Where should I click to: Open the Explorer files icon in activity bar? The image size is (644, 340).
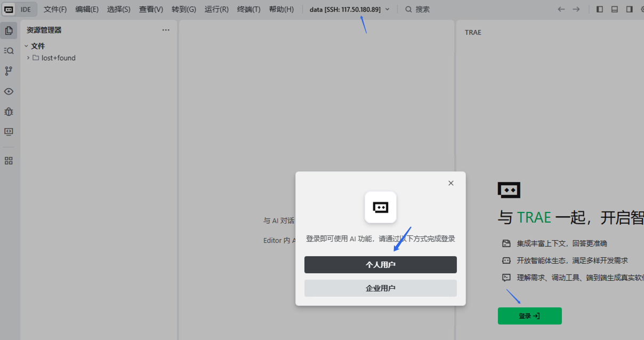[9, 30]
